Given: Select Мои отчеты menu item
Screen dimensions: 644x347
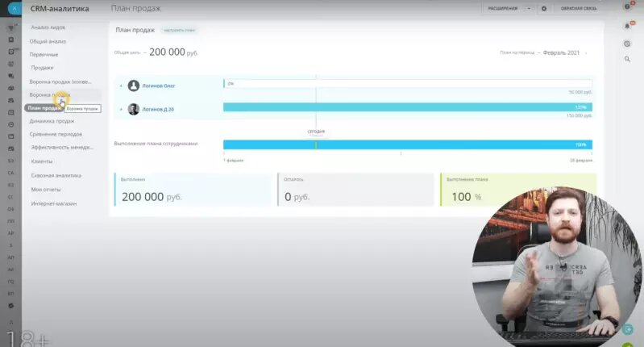Looking at the screenshot, I should pyautogui.click(x=46, y=189).
